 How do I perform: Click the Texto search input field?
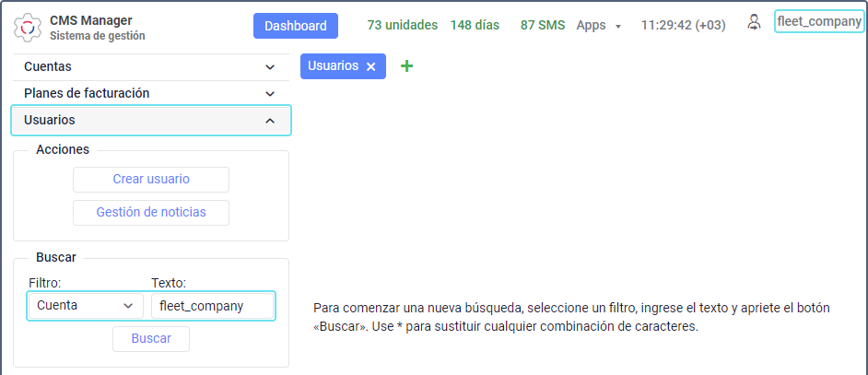(212, 306)
